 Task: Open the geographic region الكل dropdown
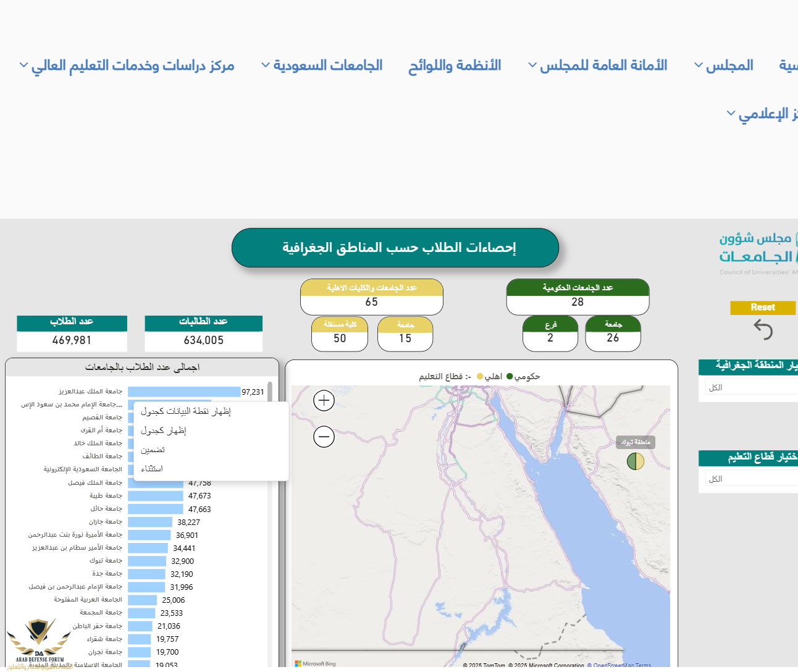pyautogui.click(x=750, y=387)
